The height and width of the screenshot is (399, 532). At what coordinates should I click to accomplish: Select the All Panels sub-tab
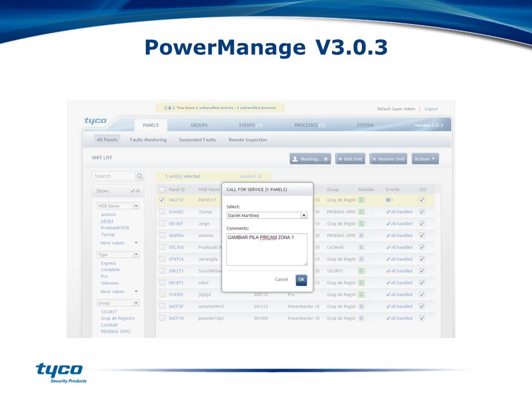107,140
